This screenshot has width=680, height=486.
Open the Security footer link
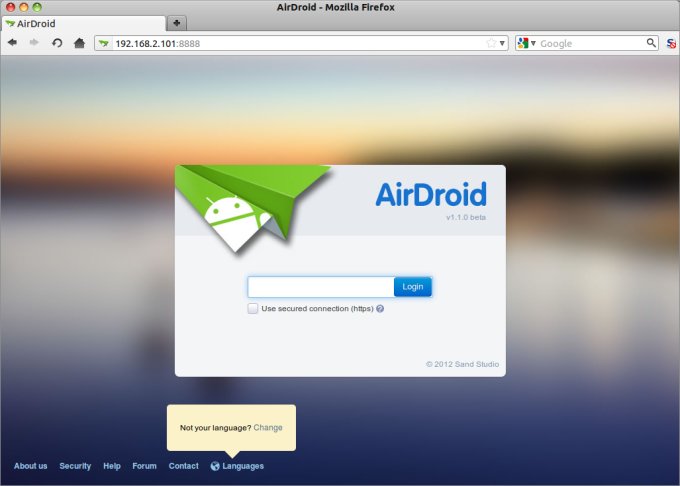coord(75,466)
